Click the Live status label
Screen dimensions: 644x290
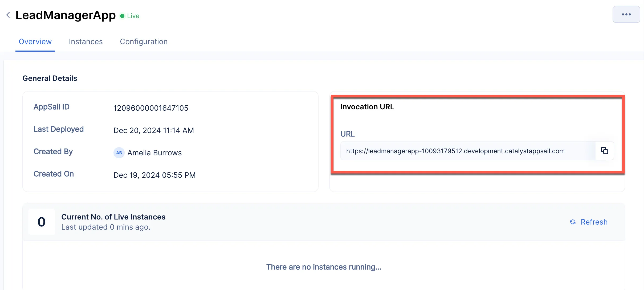(133, 16)
